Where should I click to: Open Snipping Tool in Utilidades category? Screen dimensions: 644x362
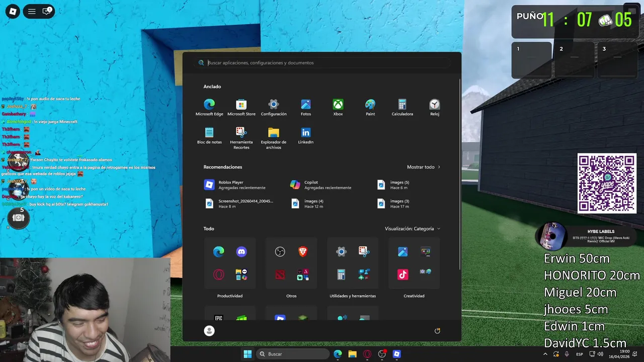[364, 252]
